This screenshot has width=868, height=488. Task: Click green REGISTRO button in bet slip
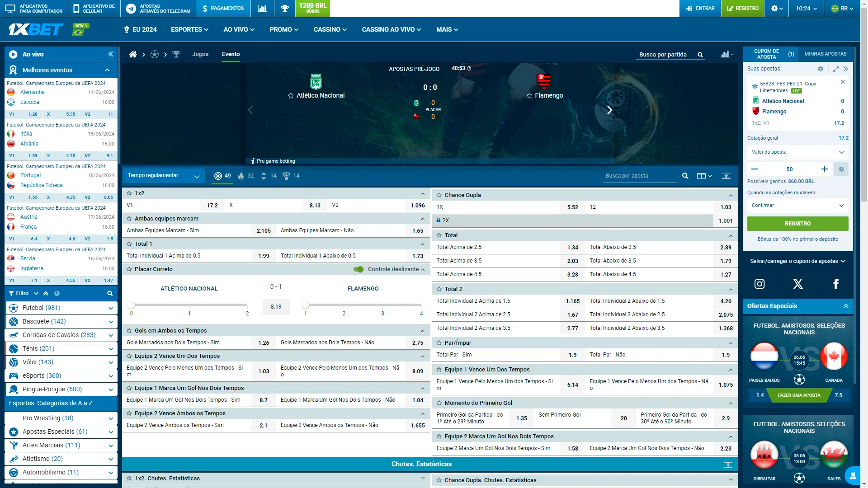tap(797, 224)
